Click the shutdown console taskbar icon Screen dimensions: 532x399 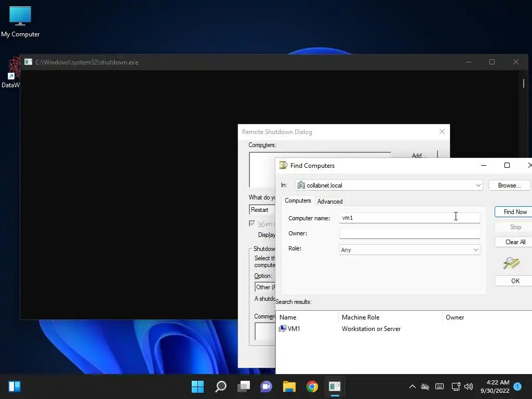pos(335,387)
